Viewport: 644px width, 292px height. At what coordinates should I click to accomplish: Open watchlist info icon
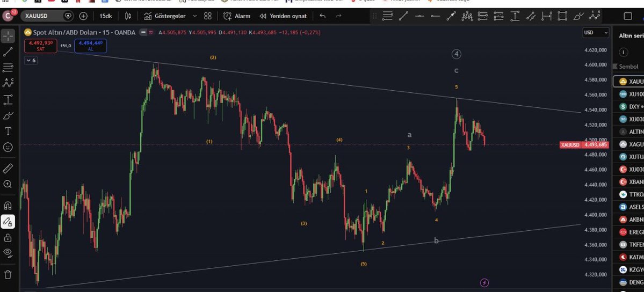(x=624, y=52)
